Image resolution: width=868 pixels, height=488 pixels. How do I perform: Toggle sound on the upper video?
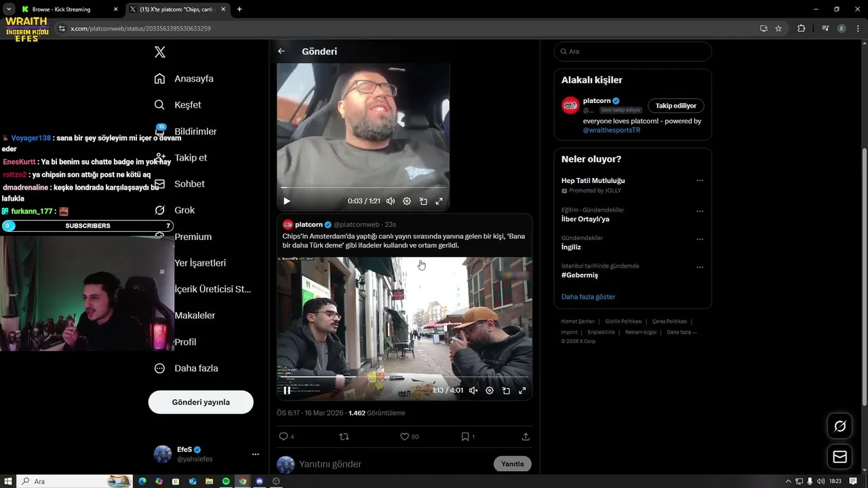[391, 201]
